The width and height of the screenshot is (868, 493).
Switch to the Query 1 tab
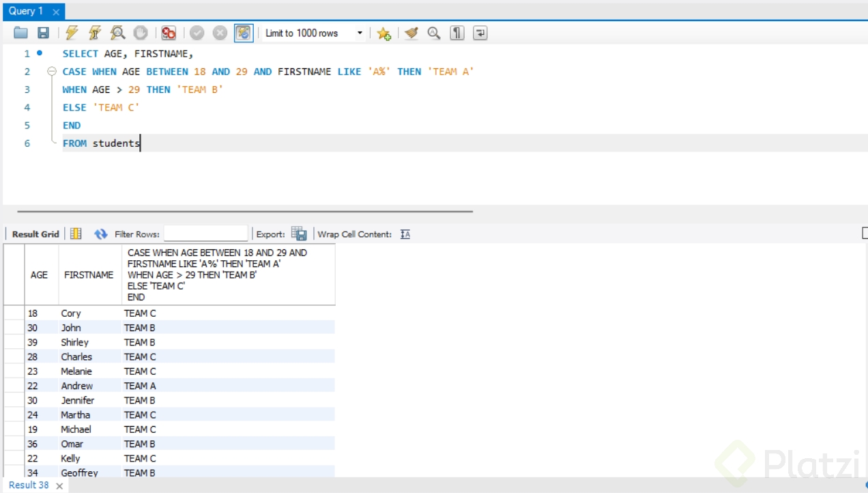tap(26, 11)
